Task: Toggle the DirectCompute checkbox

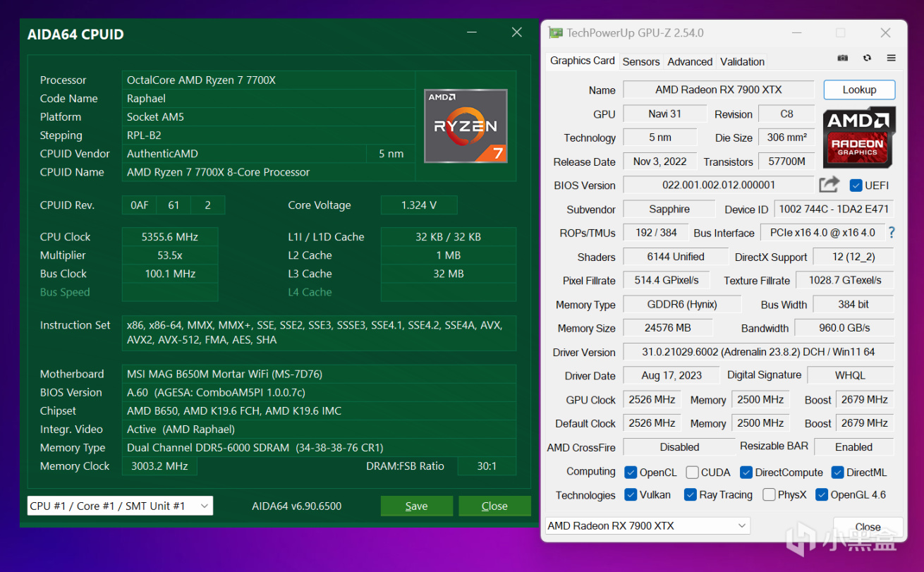Action: [746, 472]
